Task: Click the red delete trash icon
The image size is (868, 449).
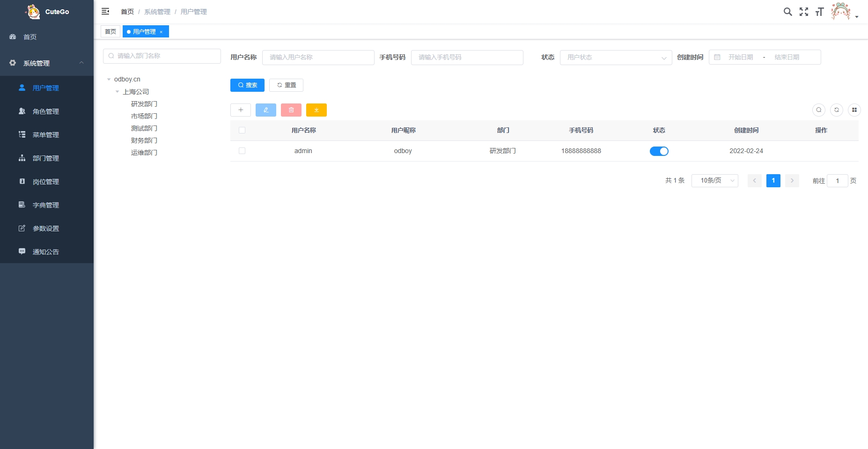Action: 291,110
